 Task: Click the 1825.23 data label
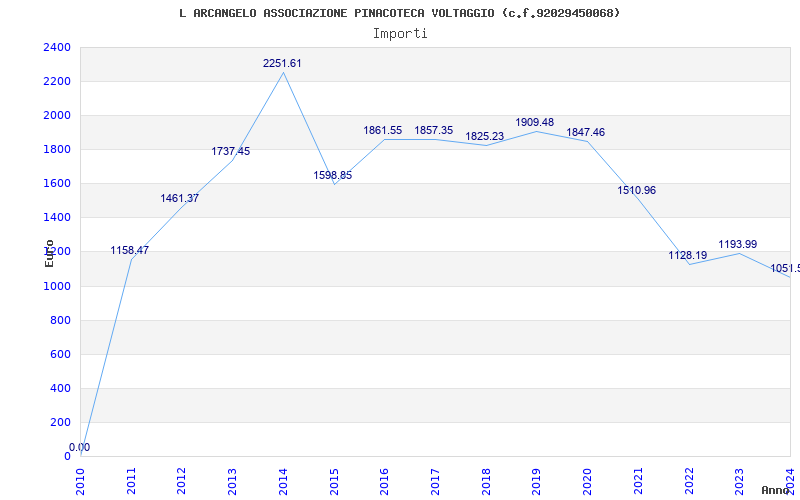pyautogui.click(x=485, y=137)
